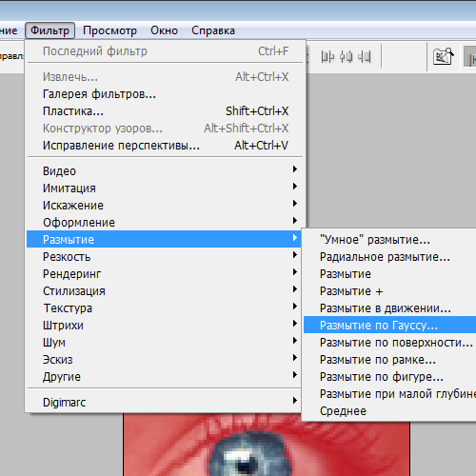Expand the Имитация submenu
Screen dimensions: 476x476
click(164, 188)
